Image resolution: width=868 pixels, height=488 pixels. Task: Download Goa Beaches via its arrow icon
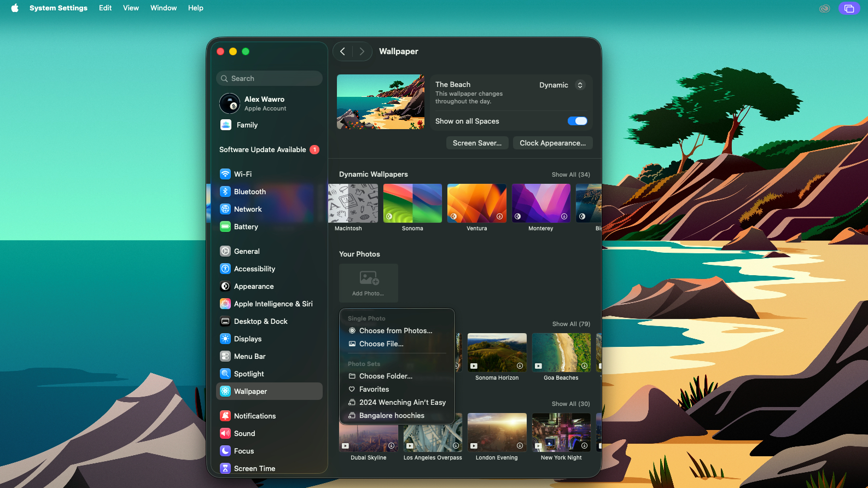click(x=584, y=365)
